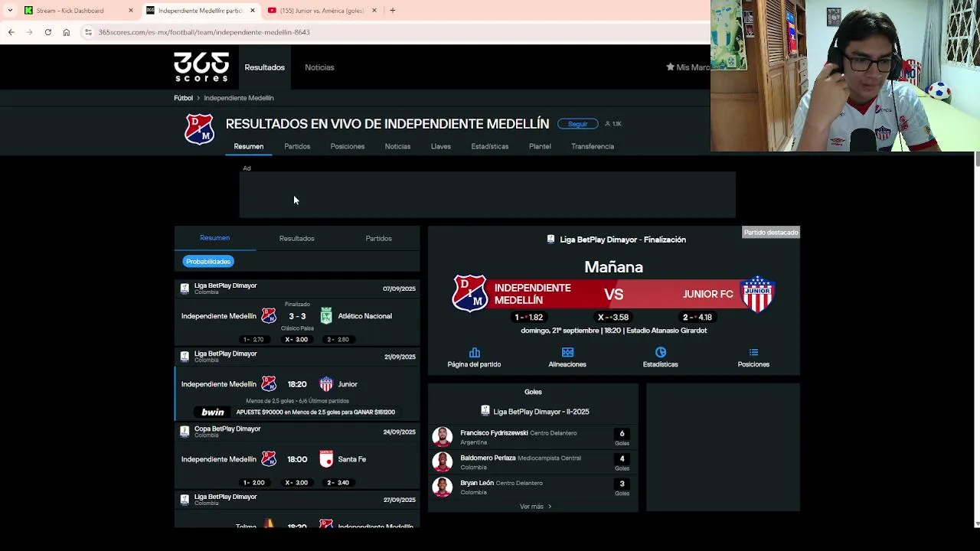This screenshot has width=980, height=551.
Task: Click the Independiente Medellín breadcrumb
Action: [x=239, y=98]
